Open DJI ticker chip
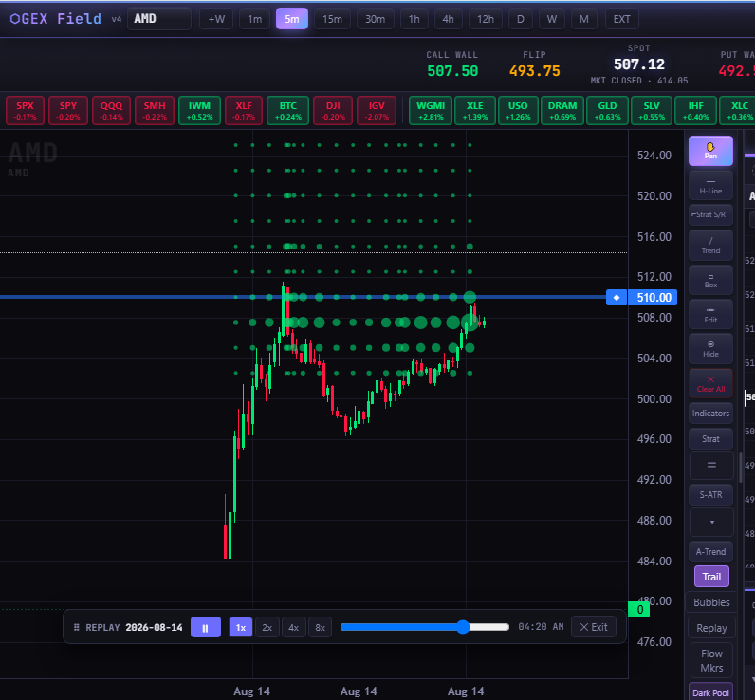This screenshot has height=700, width=755. [333, 110]
